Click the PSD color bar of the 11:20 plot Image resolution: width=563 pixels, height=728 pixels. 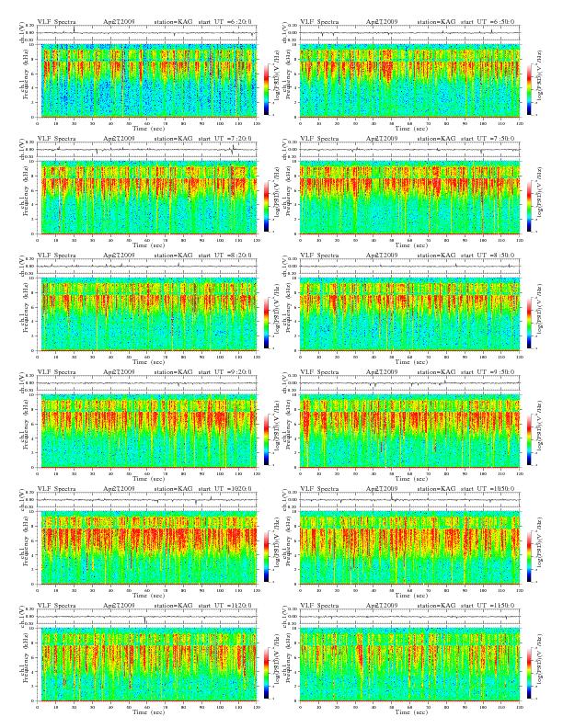pyautogui.click(x=266, y=673)
